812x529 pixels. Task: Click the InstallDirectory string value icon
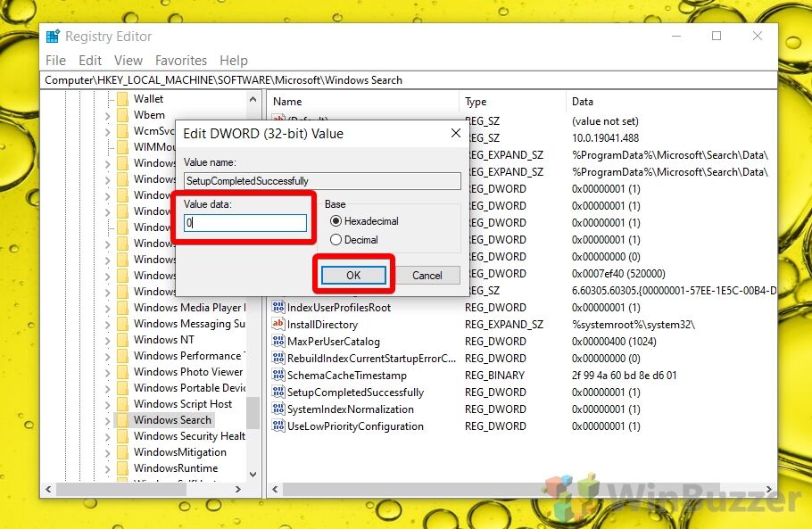278,325
